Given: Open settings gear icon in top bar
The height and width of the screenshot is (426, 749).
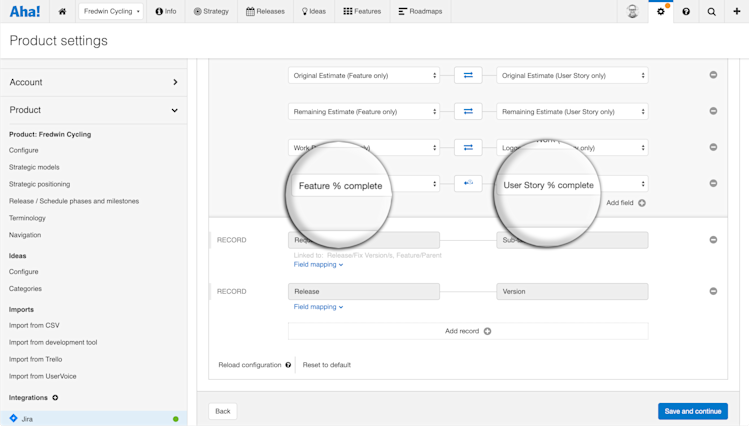Looking at the screenshot, I should (661, 11).
